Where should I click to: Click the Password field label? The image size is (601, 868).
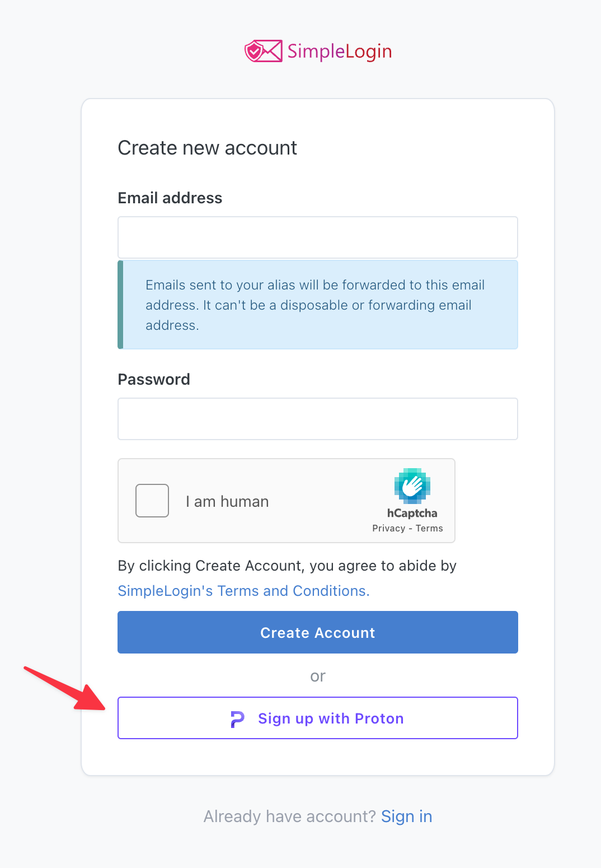coord(154,380)
